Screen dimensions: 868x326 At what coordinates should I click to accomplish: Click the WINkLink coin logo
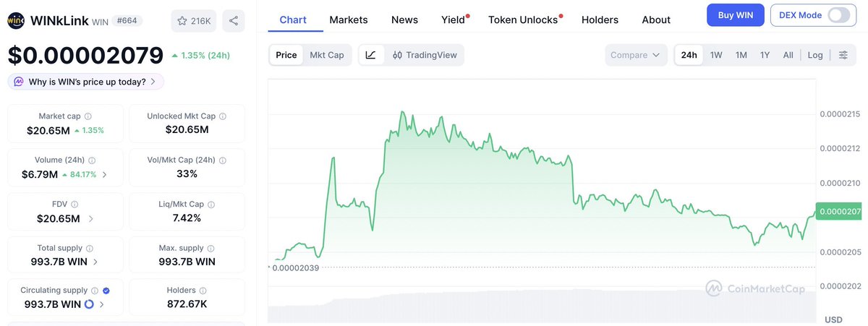click(16, 21)
